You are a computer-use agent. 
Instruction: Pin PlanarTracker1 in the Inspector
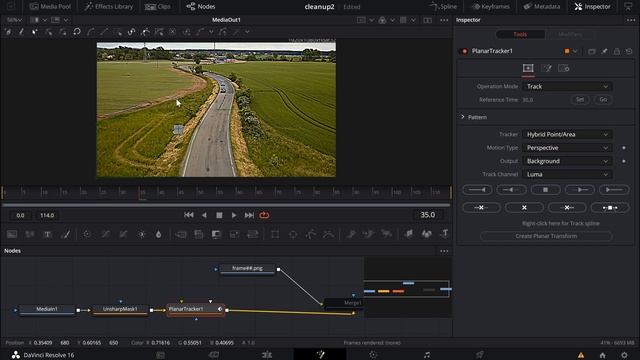click(604, 51)
